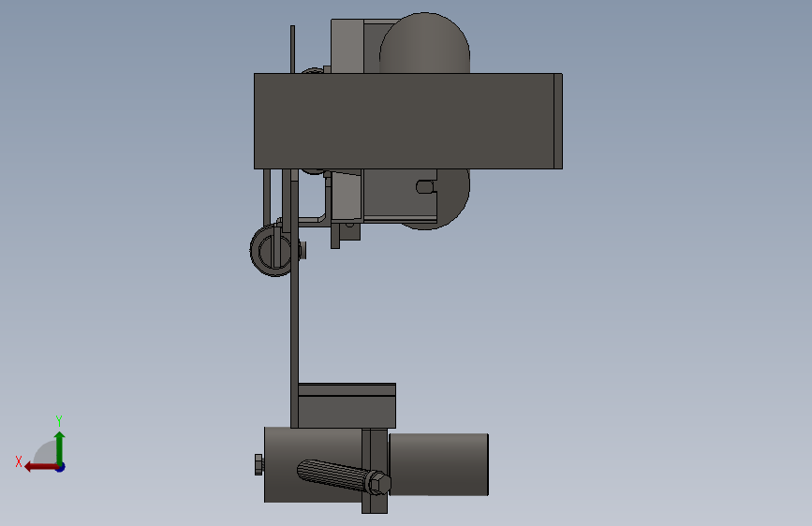The height and width of the screenshot is (526, 812).
Task: Select the hex bolt head left of the lower cylinder
Action: point(258,464)
